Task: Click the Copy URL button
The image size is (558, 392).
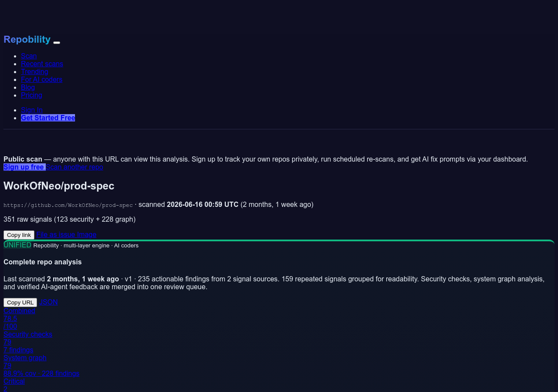Action: 20,302
